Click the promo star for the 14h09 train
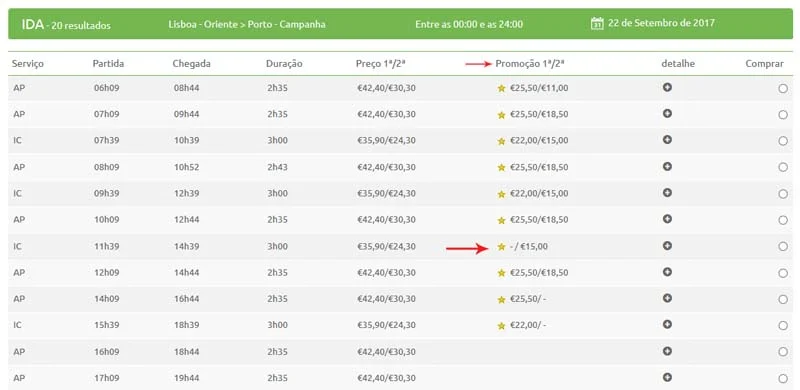 click(x=501, y=299)
